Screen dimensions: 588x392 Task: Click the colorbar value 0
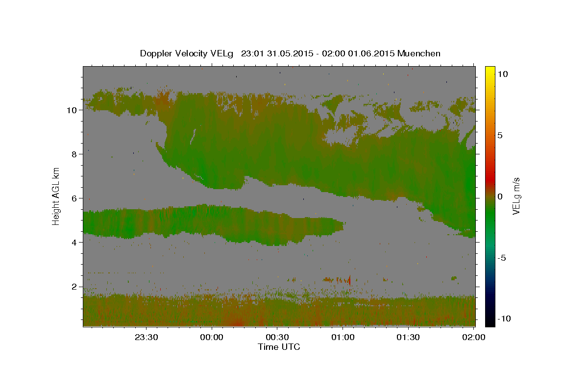tap(500, 196)
